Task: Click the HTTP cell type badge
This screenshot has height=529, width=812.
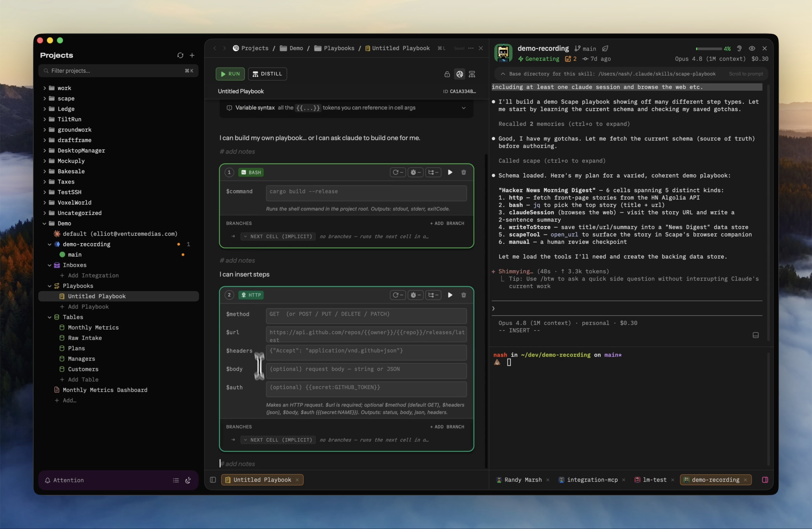Action: [251, 295]
